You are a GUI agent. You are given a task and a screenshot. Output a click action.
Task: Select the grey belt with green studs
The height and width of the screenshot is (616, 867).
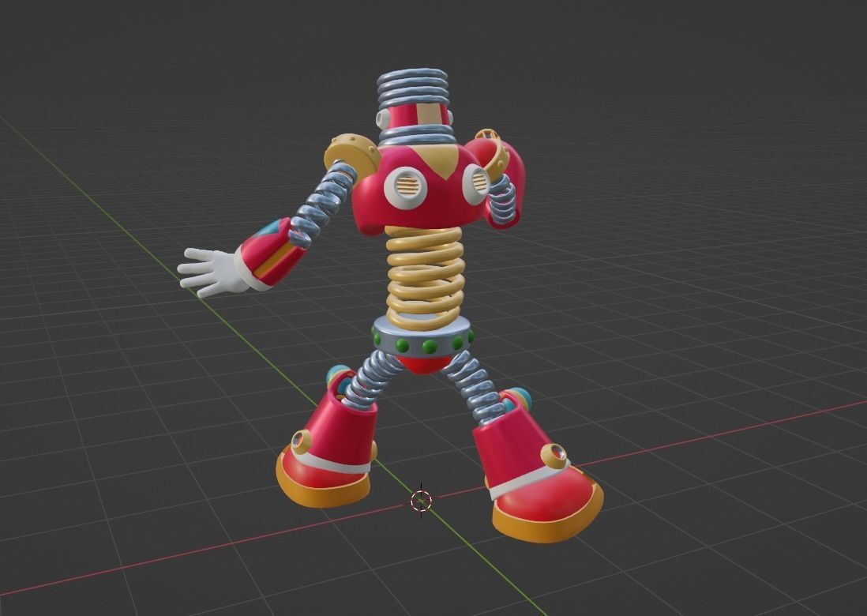pos(422,336)
